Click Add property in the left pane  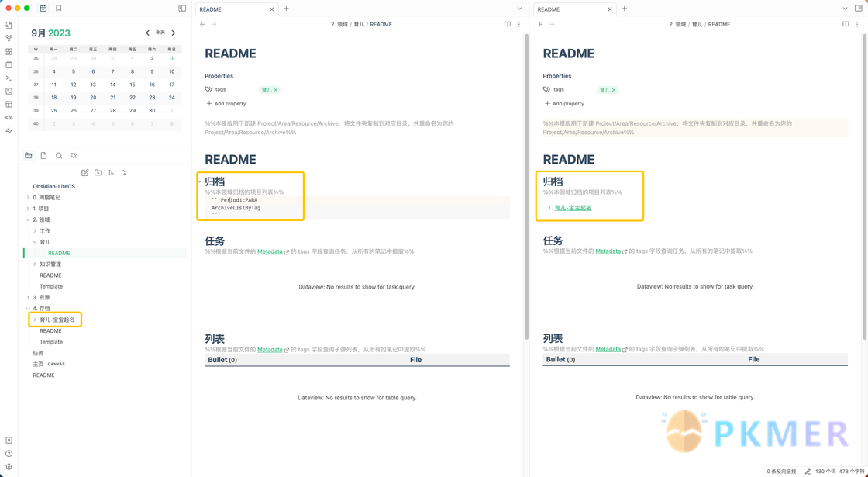(x=226, y=104)
